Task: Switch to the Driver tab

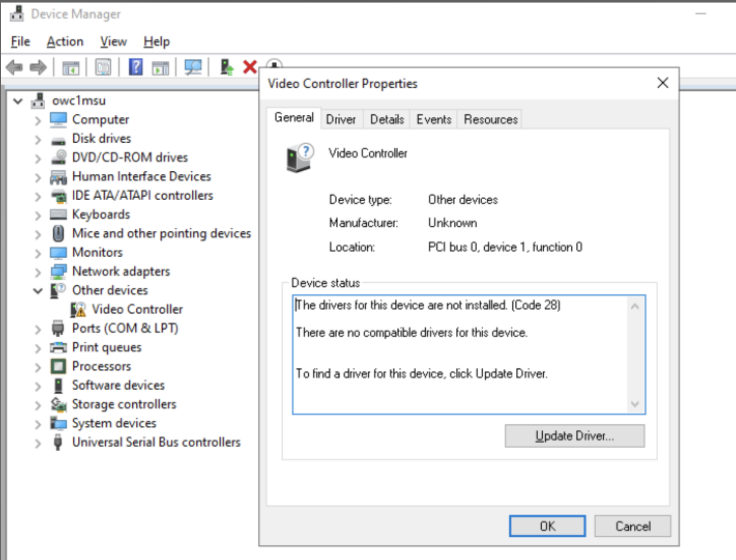Action: [341, 119]
